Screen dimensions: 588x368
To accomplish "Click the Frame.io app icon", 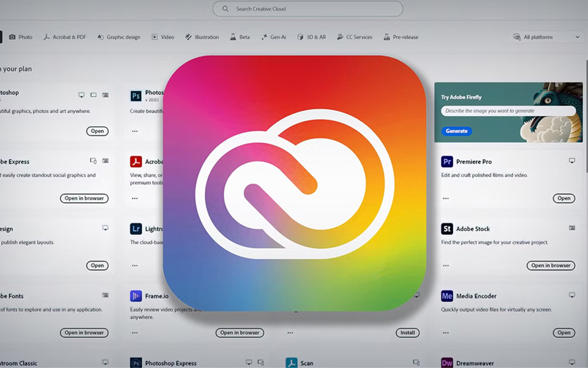I will pyautogui.click(x=136, y=295).
